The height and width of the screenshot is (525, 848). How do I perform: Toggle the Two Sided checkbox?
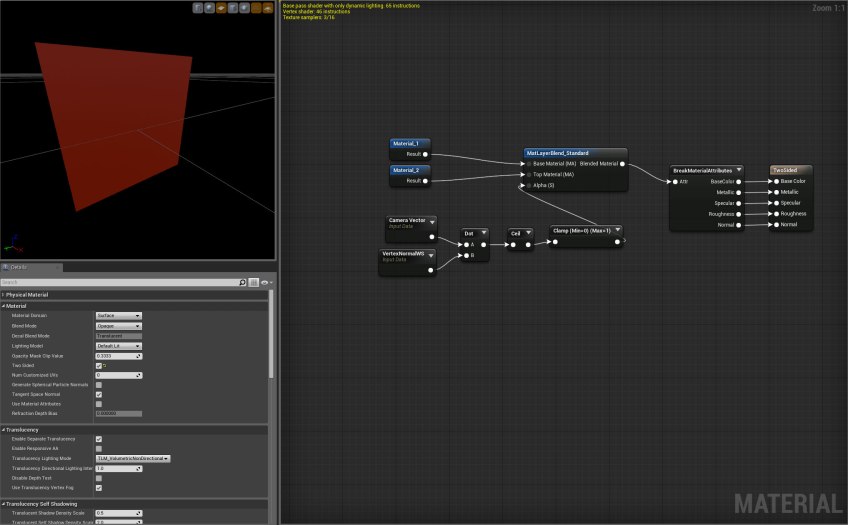coord(99,365)
